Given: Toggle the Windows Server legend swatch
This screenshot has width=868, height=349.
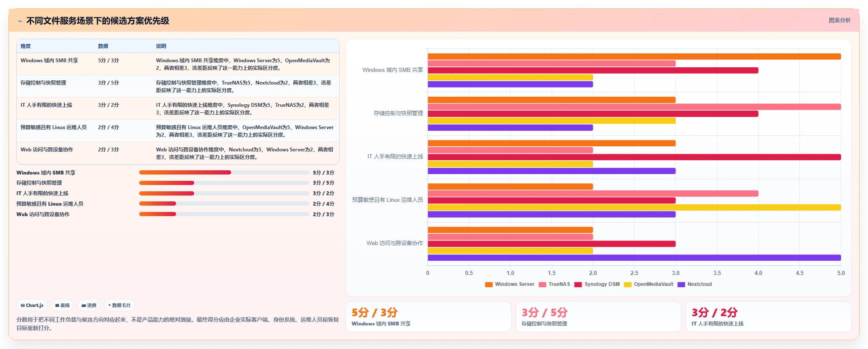Looking at the screenshot, I should pyautogui.click(x=489, y=284).
